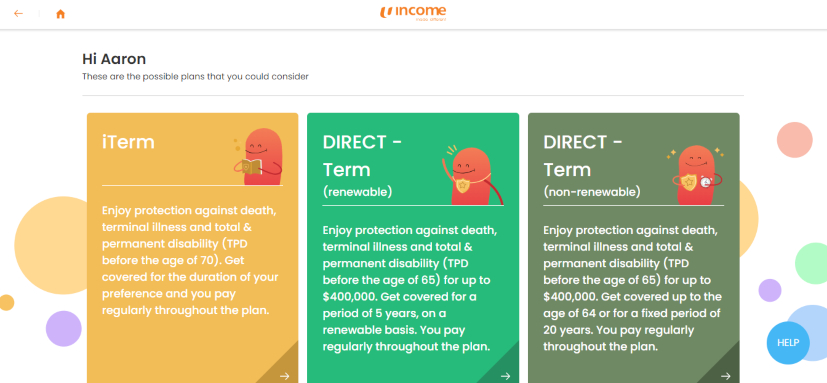Click the non-renewable plan description text
Screen dimensions: 827x383
(632, 289)
